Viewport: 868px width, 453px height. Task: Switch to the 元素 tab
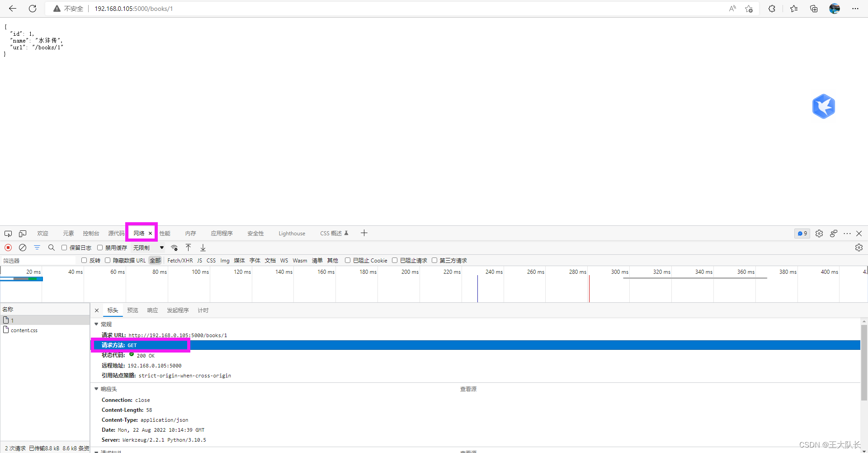tap(68, 234)
